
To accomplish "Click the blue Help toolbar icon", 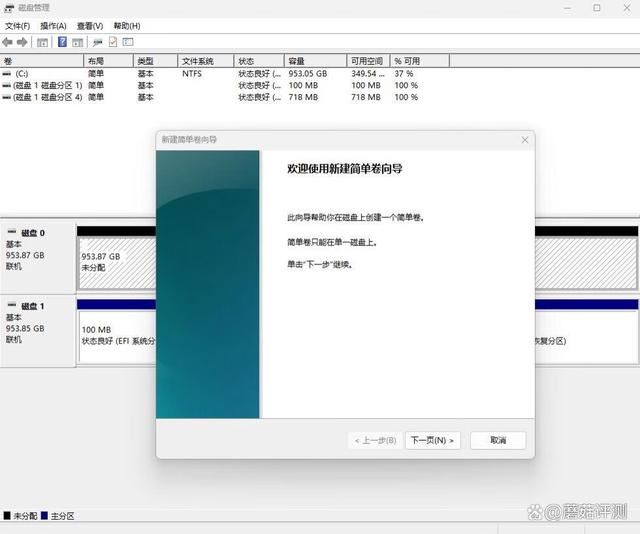I will click(x=62, y=42).
